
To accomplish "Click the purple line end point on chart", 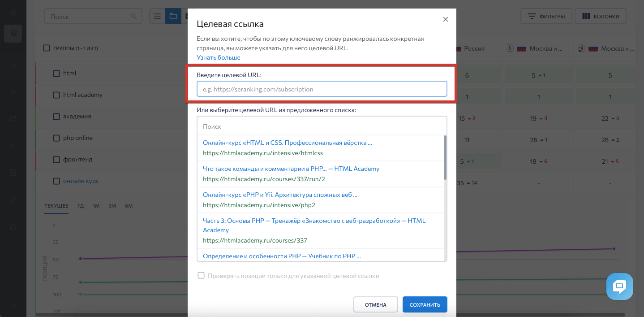I will click(614, 249).
